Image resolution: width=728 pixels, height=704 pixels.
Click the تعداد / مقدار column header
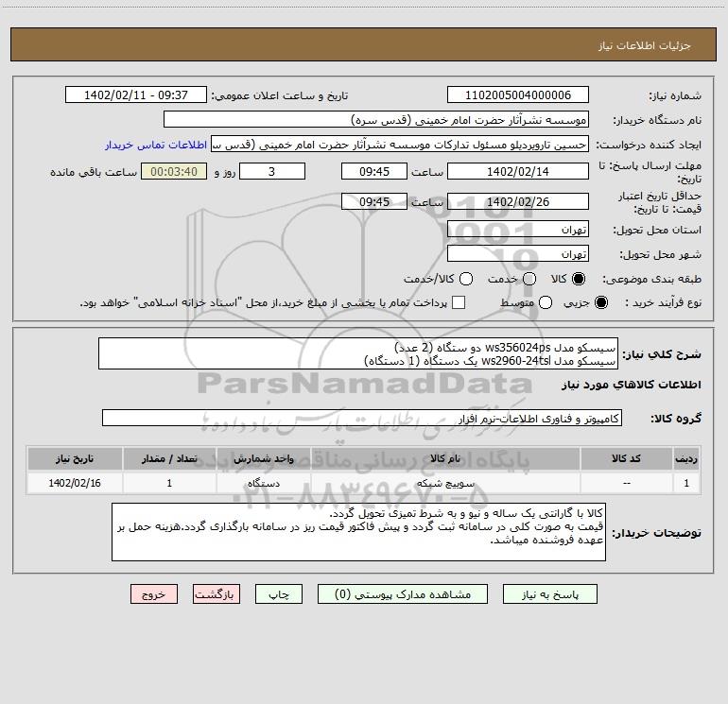[x=169, y=458]
